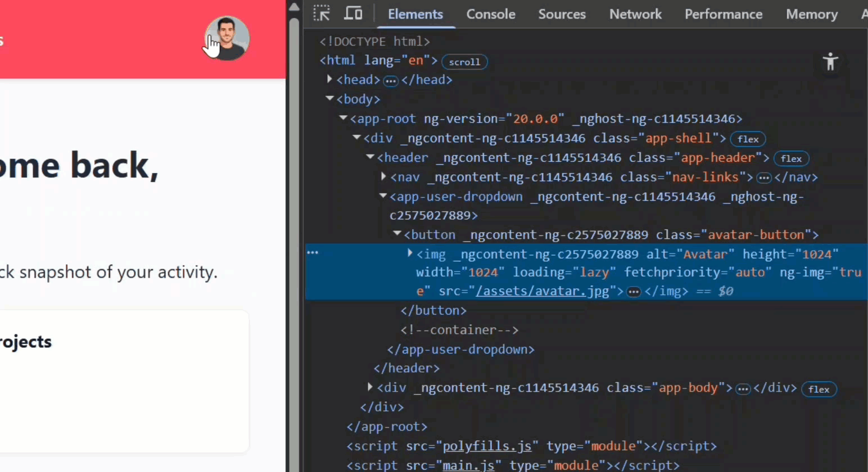Collapse the app-shell div node
This screenshot has width=868, height=472.
pyautogui.click(x=357, y=138)
